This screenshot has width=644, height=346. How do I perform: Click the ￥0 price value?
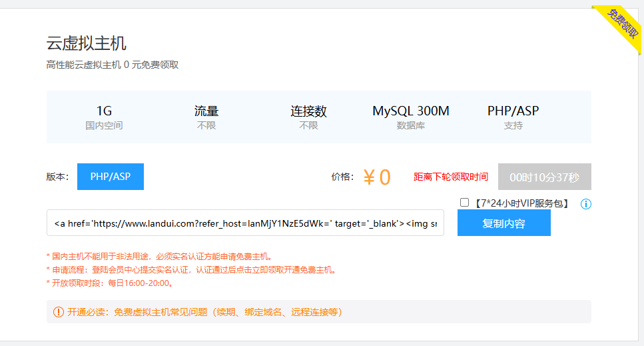point(377,177)
